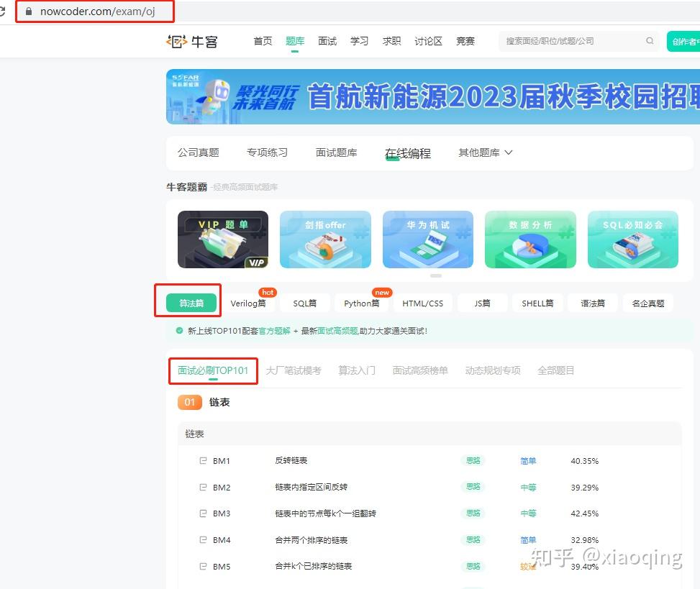The height and width of the screenshot is (589, 700).
Task: Open 竞赛 in top navigation
Action: [465, 41]
